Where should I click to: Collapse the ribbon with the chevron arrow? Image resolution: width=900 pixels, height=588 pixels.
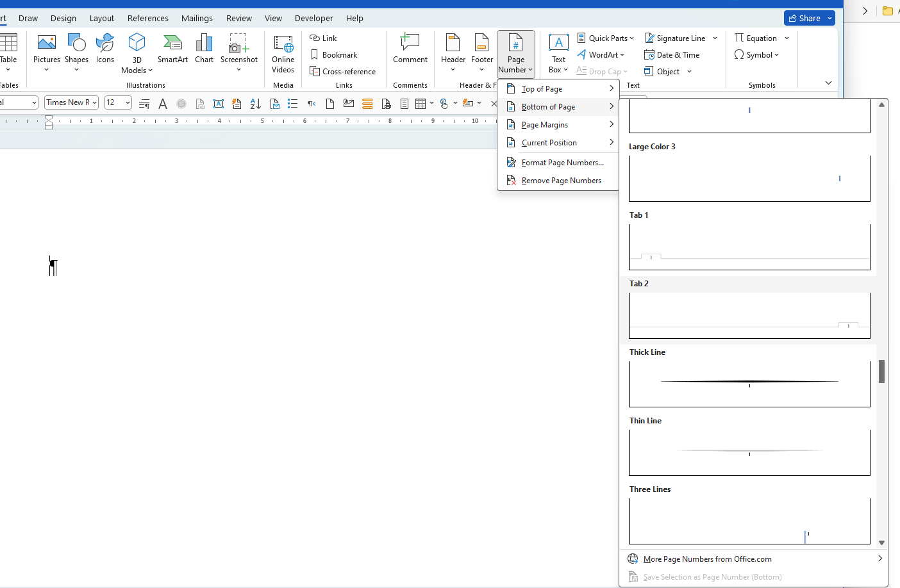[828, 83]
